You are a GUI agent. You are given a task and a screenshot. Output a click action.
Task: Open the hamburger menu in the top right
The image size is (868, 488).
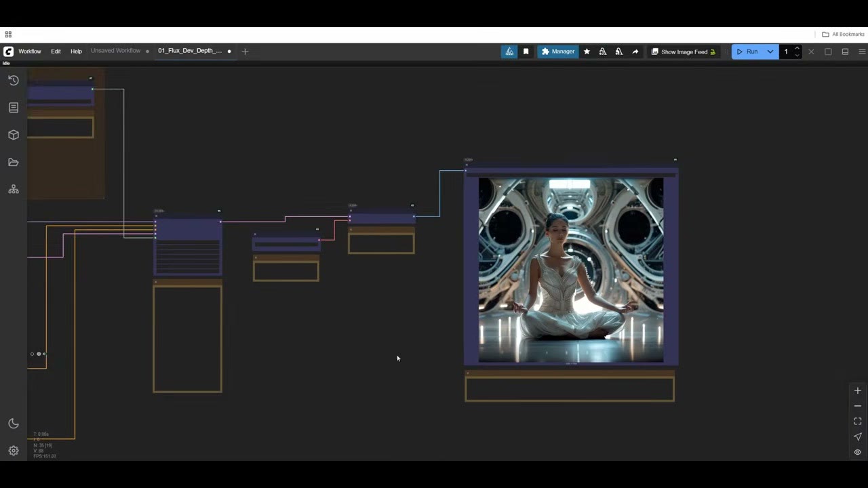tap(862, 52)
